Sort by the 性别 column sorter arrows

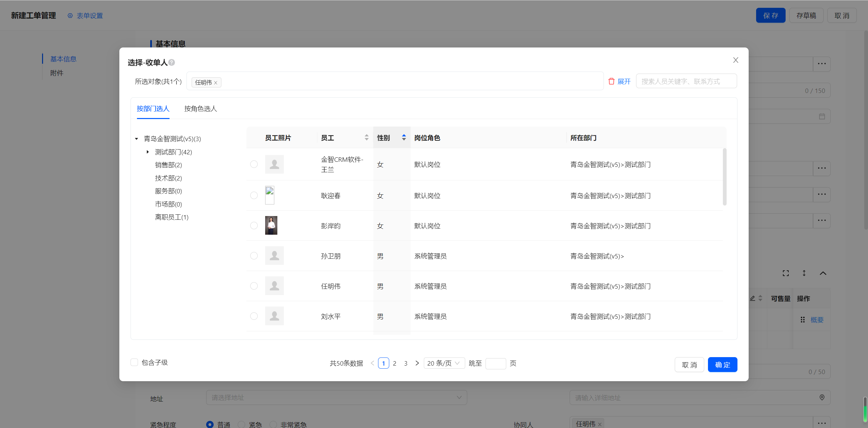pos(404,137)
